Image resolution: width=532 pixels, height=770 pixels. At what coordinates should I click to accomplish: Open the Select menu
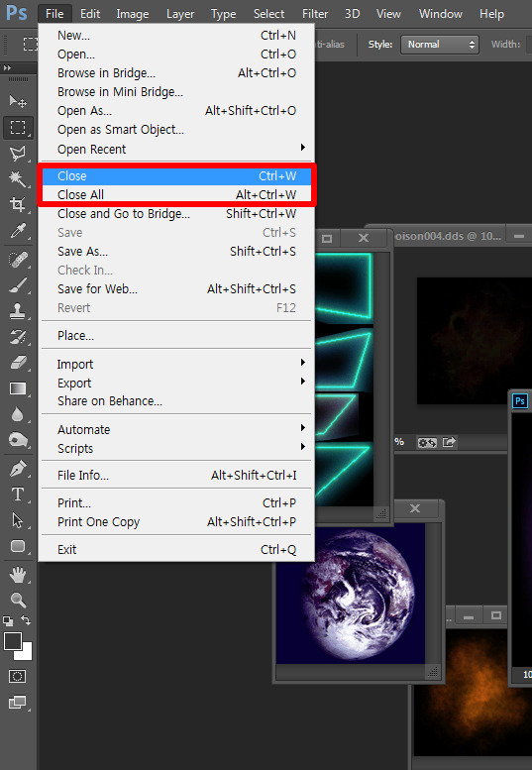268,14
